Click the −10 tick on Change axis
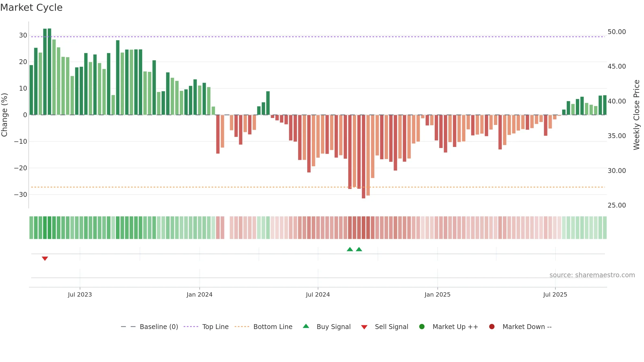This screenshot has height=362, width=644. tap(21, 141)
